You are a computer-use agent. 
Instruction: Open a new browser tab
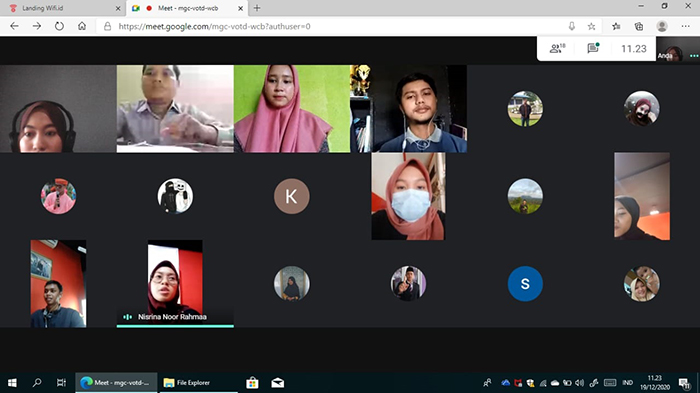tap(257, 8)
